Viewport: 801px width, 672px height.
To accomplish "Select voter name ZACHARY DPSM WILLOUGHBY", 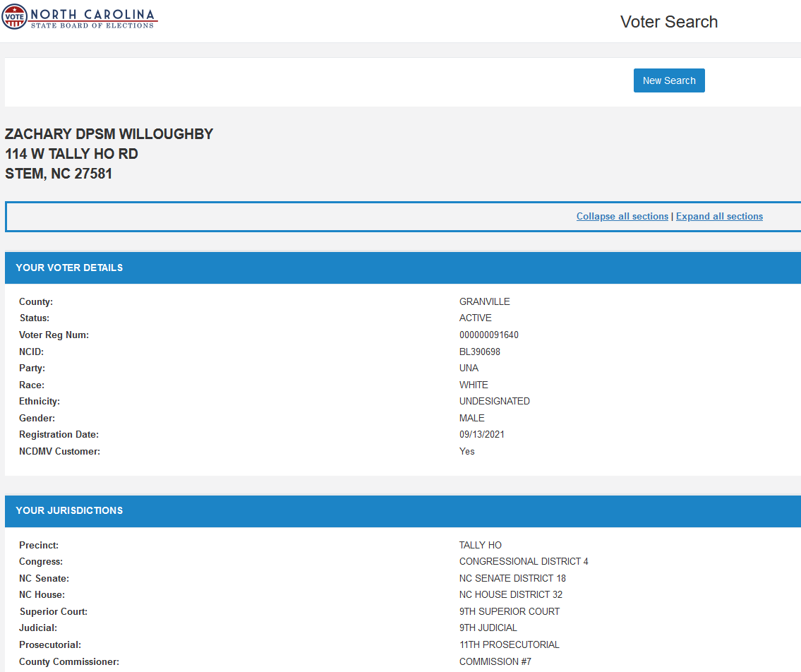I will click(x=109, y=134).
